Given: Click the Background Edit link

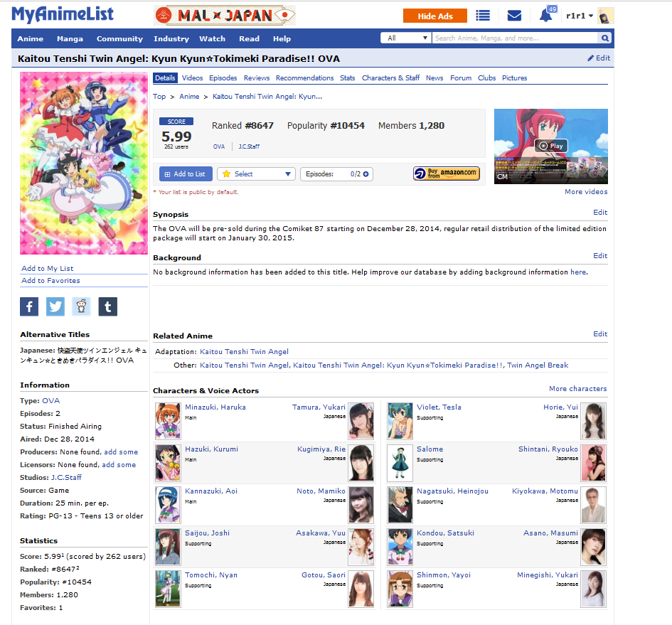Looking at the screenshot, I should tap(600, 255).
